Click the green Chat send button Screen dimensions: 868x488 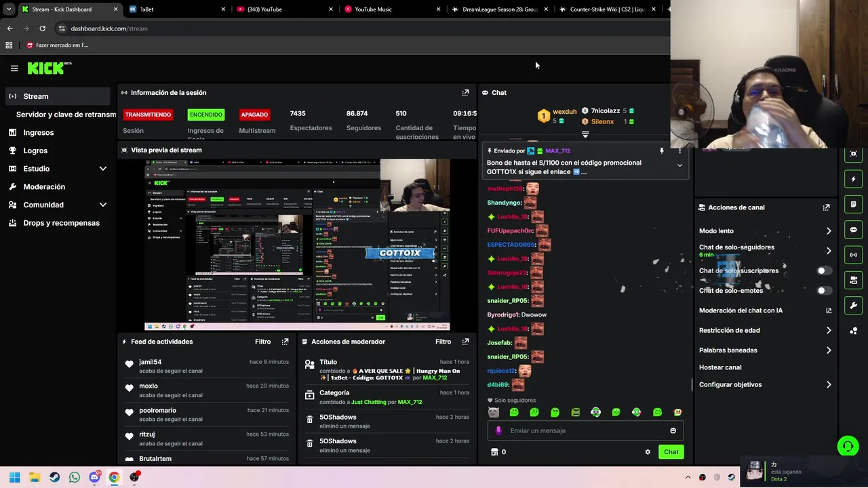coord(671,452)
